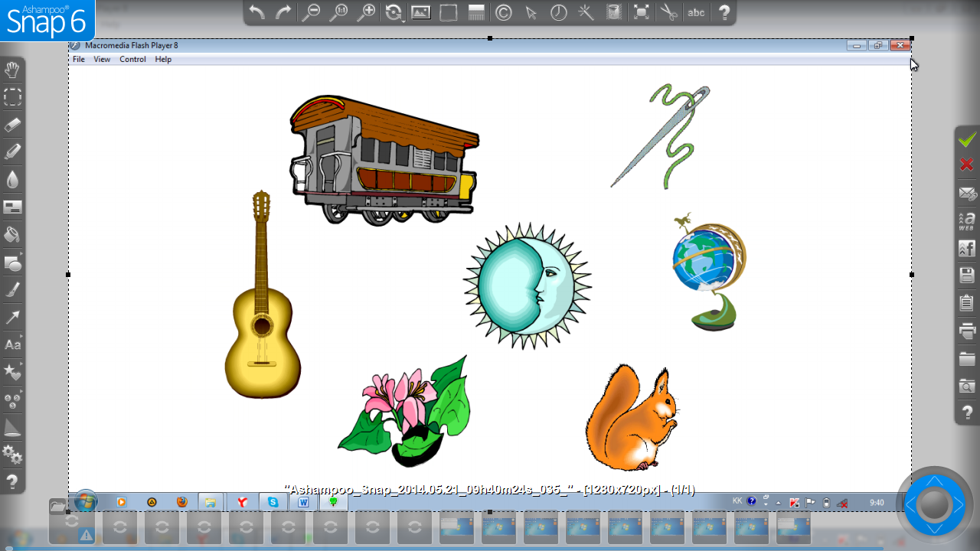Open the File menu in Flash Player
The width and height of the screenshot is (980, 551).
(x=79, y=59)
